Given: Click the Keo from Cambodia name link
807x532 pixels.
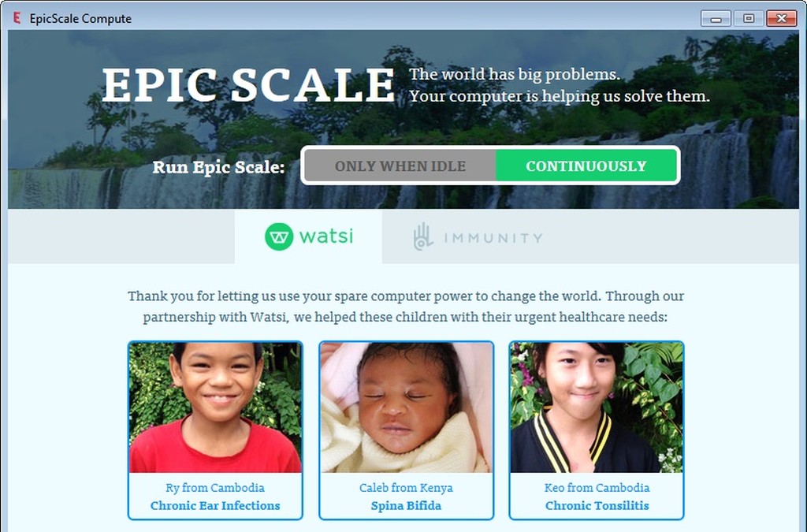Looking at the screenshot, I should 597,488.
